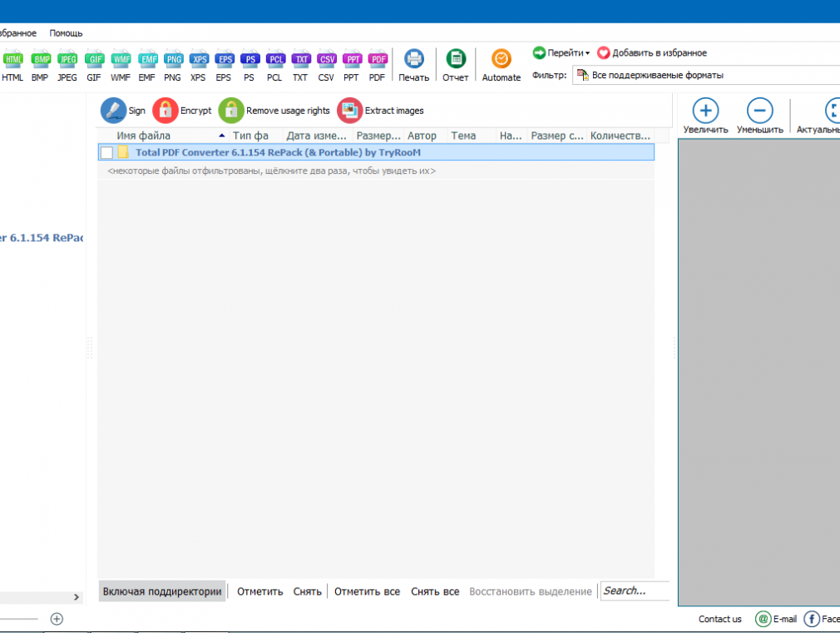840x633 pixels.
Task: Open the Перейти dropdown
Action: click(561, 52)
